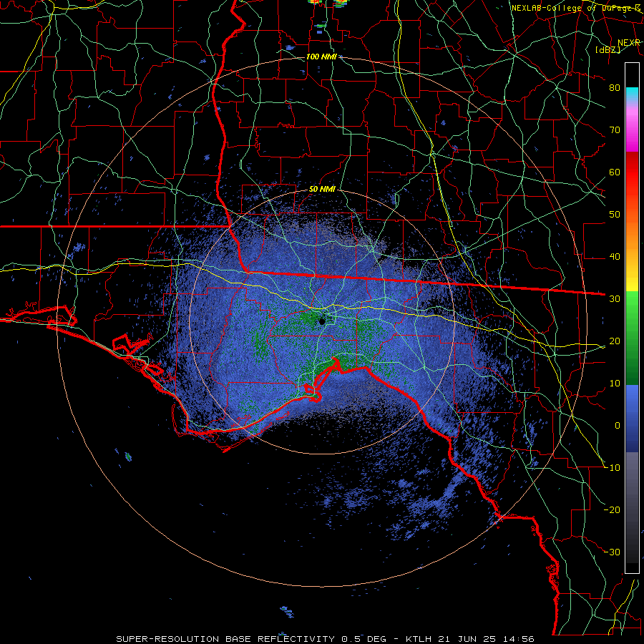Select the "[dBZ]" unit label above the scale

(608, 49)
